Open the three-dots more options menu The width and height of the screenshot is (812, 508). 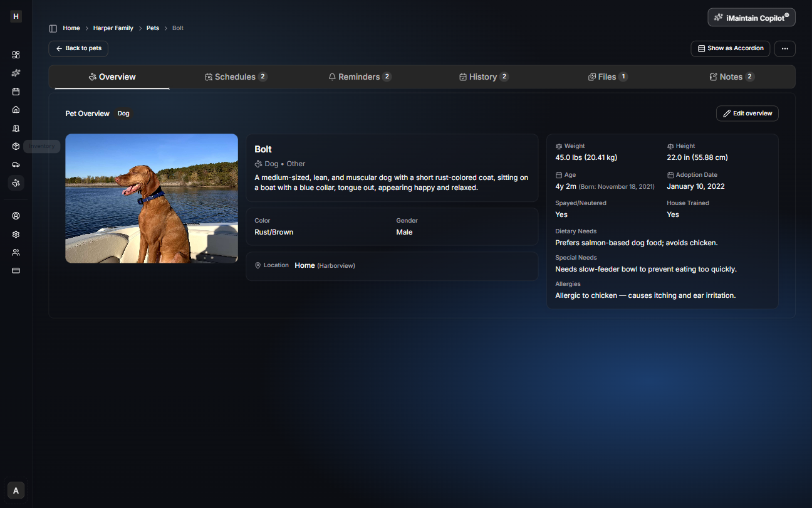click(x=784, y=48)
